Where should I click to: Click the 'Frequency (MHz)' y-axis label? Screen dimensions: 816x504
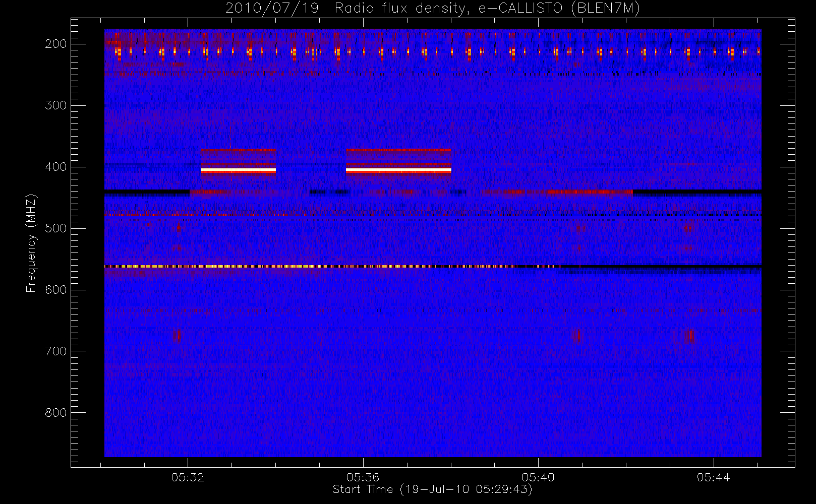[x=31, y=243]
